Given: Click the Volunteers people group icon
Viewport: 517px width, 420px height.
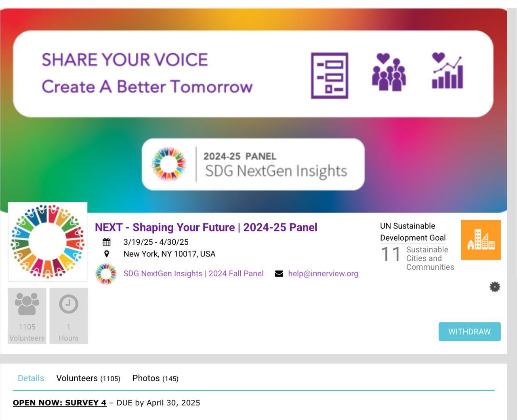Looking at the screenshot, I should pos(27,304).
